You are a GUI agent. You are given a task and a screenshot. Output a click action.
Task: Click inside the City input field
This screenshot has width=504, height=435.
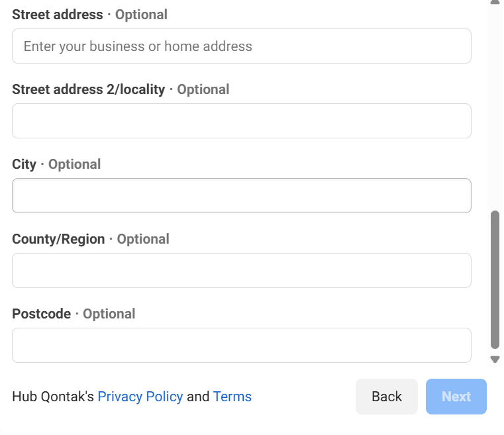coord(241,196)
